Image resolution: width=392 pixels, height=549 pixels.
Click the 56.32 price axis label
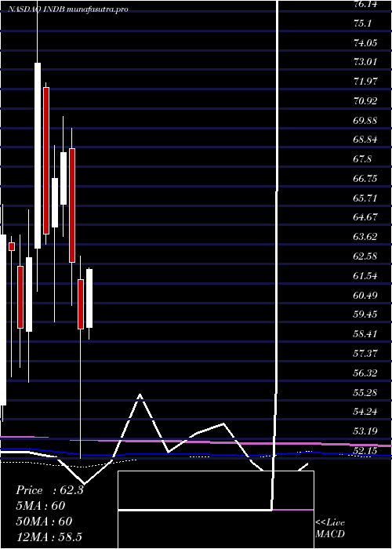click(x=365, y=373)
